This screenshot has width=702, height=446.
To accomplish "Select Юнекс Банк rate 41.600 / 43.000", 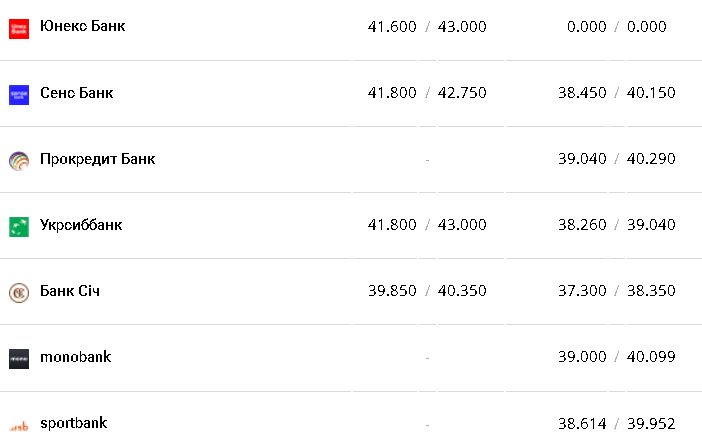I will (x=427, y=27).
